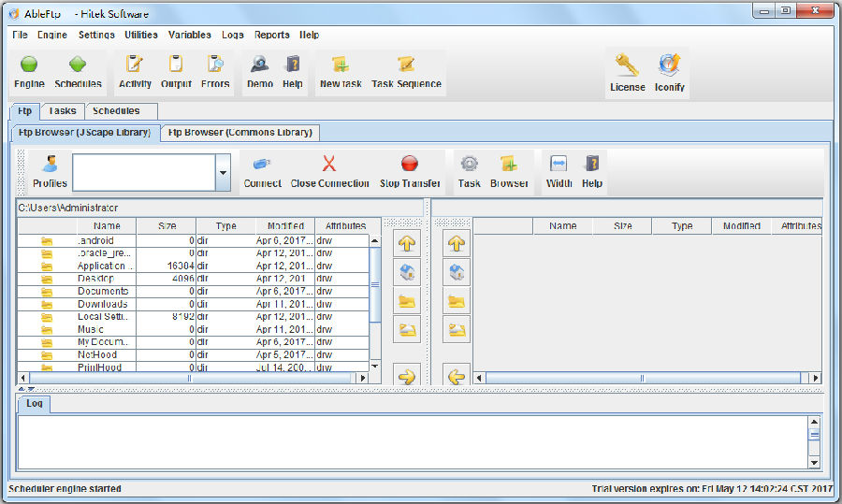Click the remote pane open-folder icon button
Image resolution: width=842 pixels, height=504 pixels.
point(457,329)
